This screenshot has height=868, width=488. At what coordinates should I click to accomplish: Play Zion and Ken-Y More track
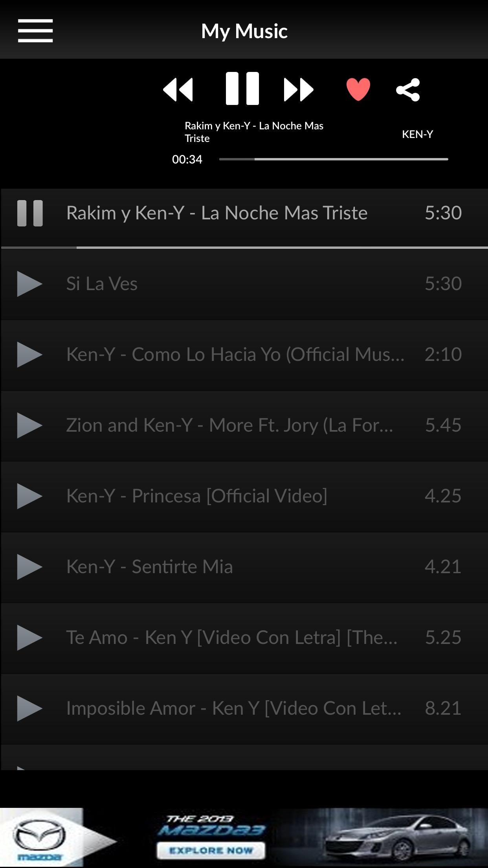point(30,425)
